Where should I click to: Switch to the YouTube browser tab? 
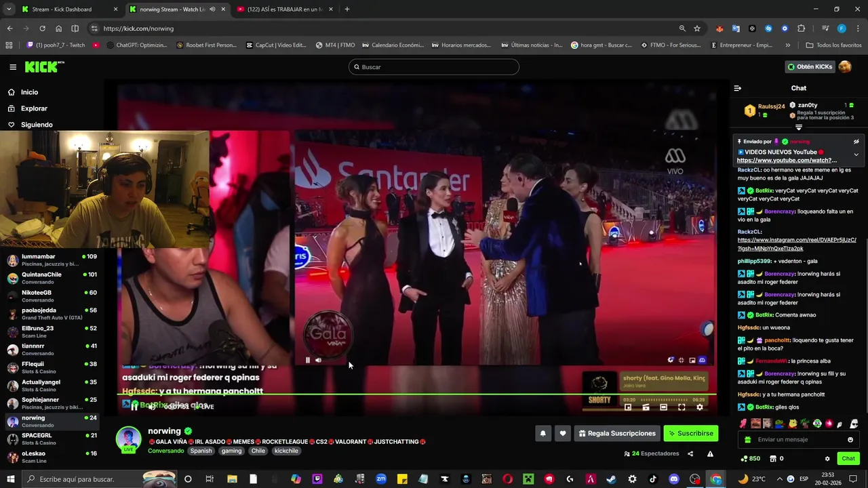(x=285, y=9)
